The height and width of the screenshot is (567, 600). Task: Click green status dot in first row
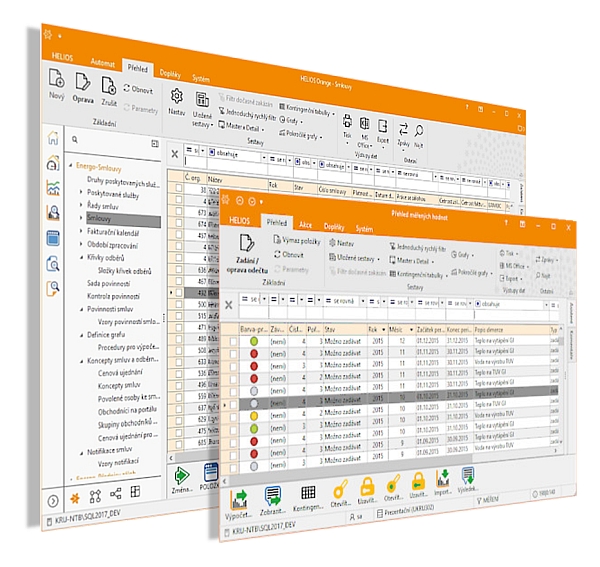point(254,341)
